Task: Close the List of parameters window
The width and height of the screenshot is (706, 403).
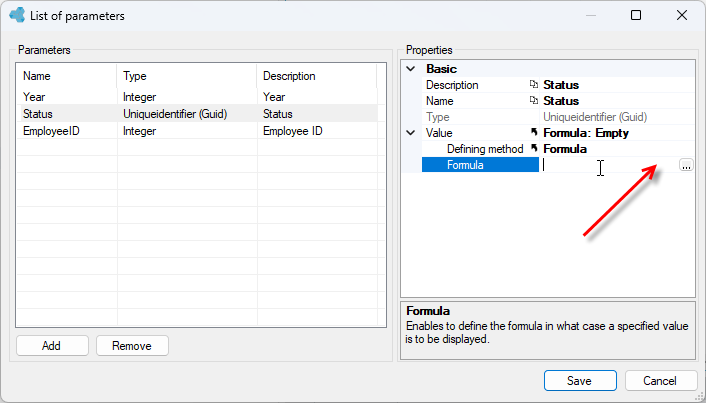Action: coord(682,15)
